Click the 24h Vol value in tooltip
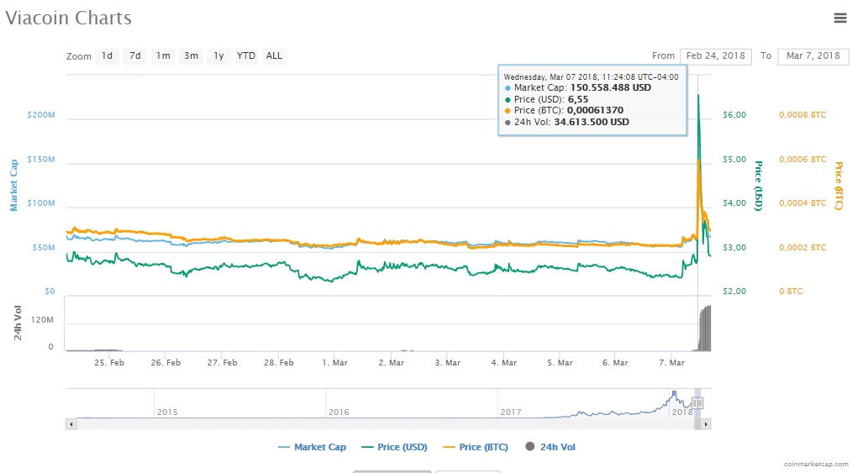Screen dimensions: 868x473 [592, 123]
